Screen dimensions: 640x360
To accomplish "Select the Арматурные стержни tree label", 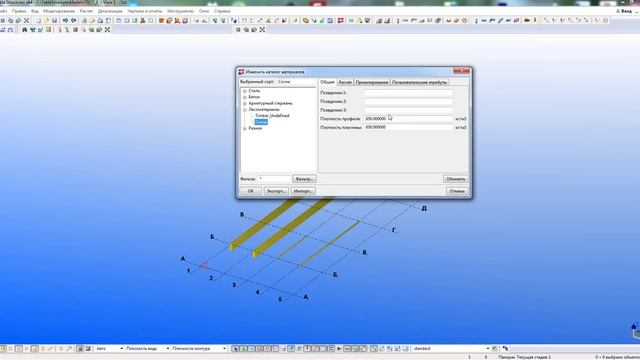I will coord(270,103).
